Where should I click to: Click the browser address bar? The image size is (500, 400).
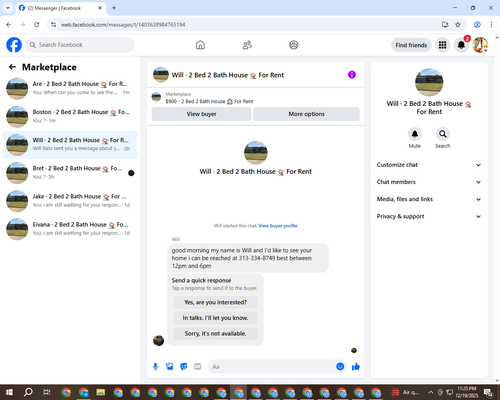(247, 25)
